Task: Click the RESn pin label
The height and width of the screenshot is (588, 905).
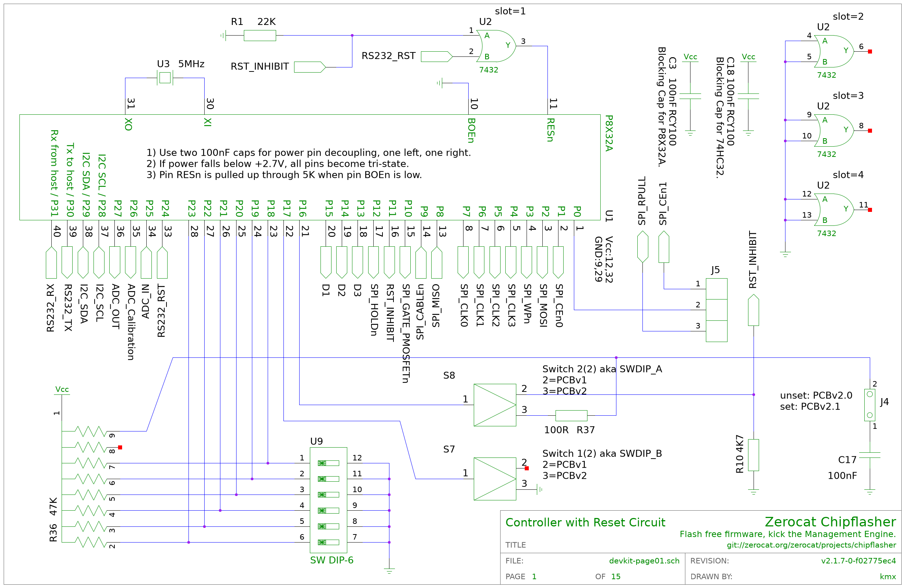Action: (x=551, y=130)
